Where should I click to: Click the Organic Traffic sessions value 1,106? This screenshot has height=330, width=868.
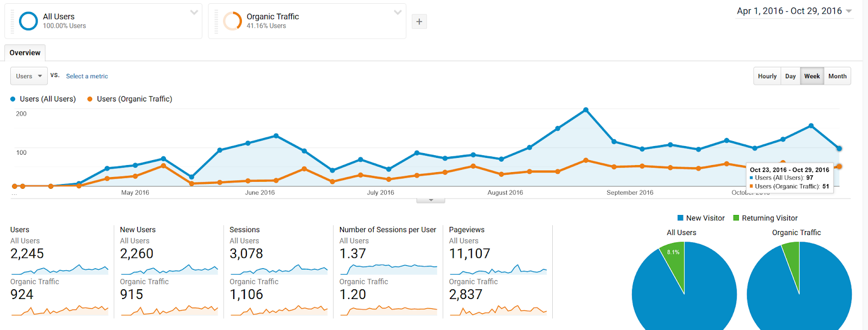click(x=246, y=294)
